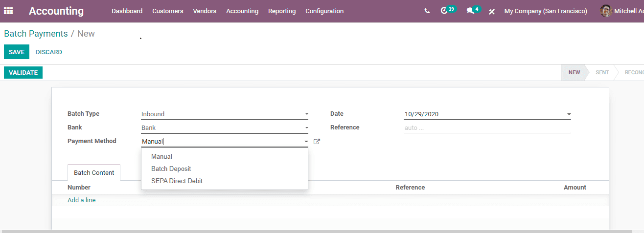The width and height of the screenshot is (644, 233).
Task: Sort by the Number column header
Action: [x=79, y=187]
